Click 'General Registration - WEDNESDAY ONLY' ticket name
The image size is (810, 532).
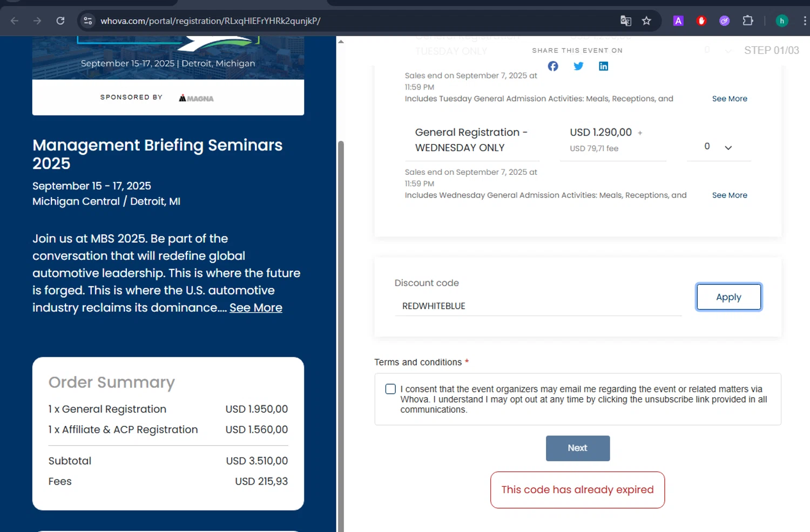(x=471, y=140)
